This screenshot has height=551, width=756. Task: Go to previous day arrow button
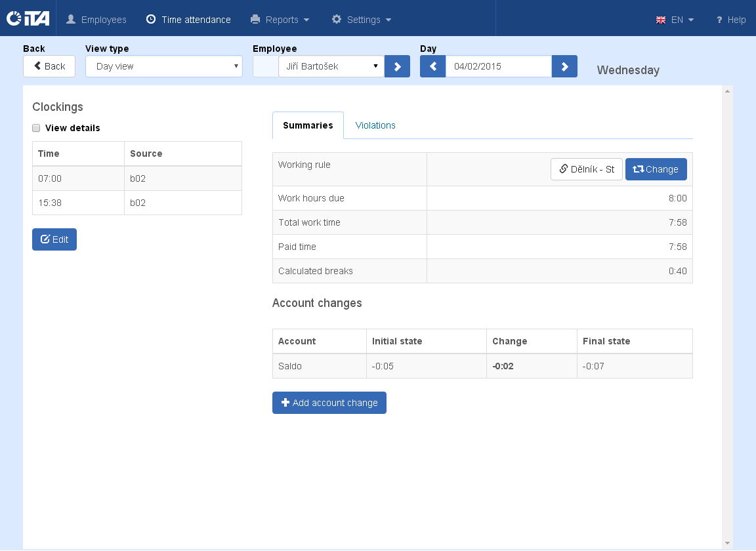tap(433, 66)
